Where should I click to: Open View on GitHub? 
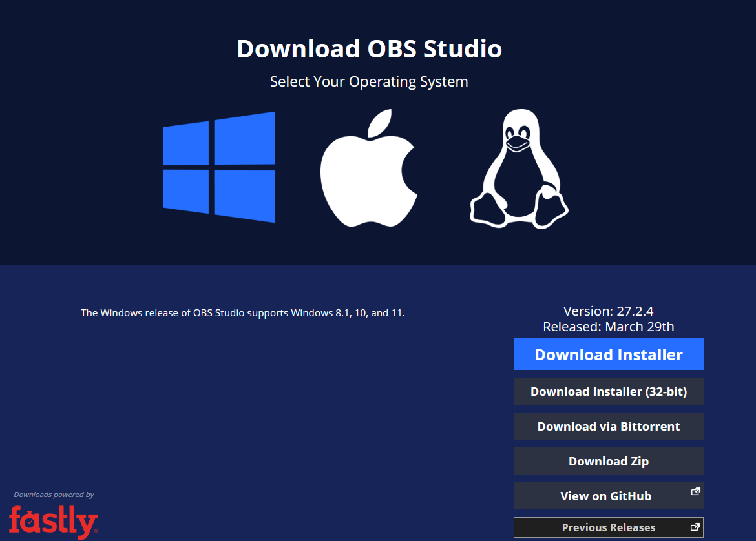(609, 496)
